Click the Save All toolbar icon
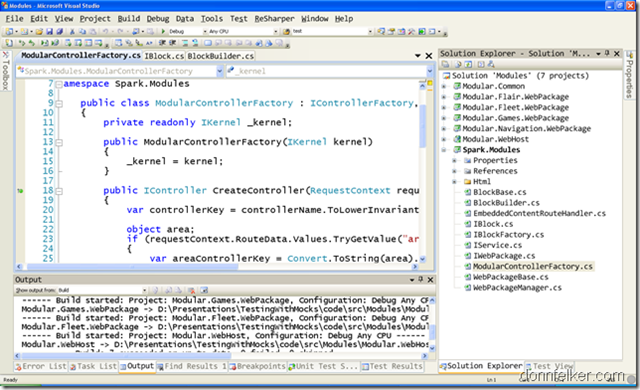Image resolution: width=640 pixels, height=390 pixels. point(60,31)
